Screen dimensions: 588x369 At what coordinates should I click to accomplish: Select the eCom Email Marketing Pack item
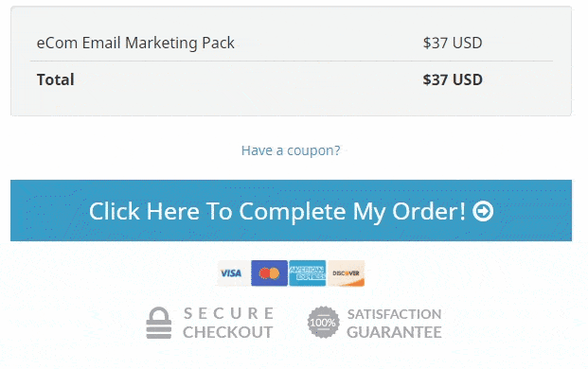click(135, 44)
